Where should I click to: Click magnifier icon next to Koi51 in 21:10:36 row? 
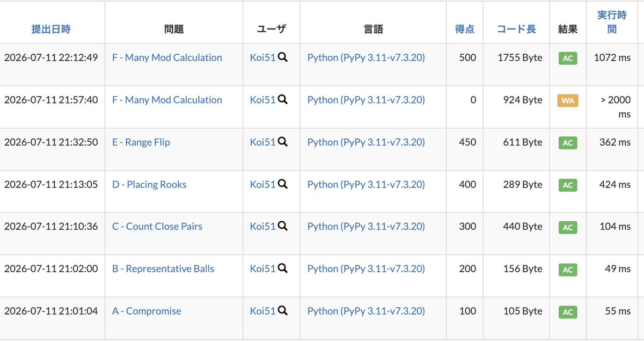pyautogui.click(x=283, y=227)
